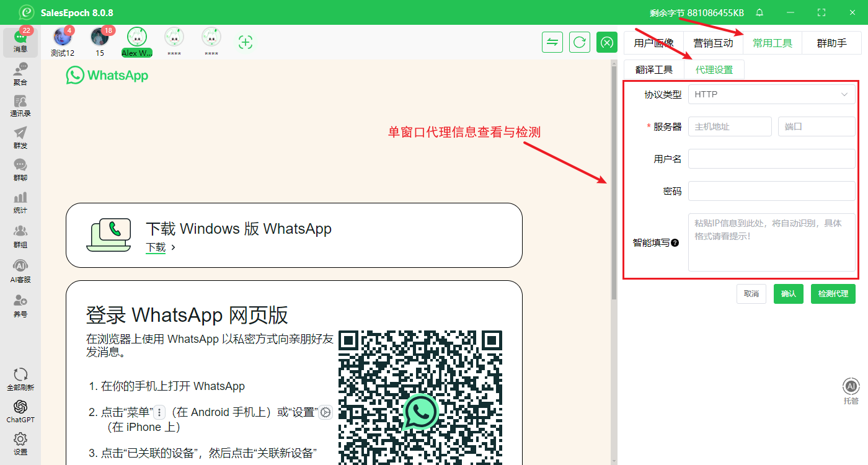Click the WhatsApp login QR code
This screenshot has height=465, width=868.
pyautogui.click(x=420, y=397)
